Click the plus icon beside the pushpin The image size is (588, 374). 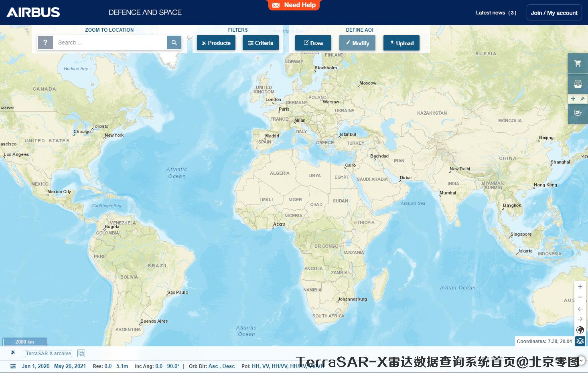573,99
